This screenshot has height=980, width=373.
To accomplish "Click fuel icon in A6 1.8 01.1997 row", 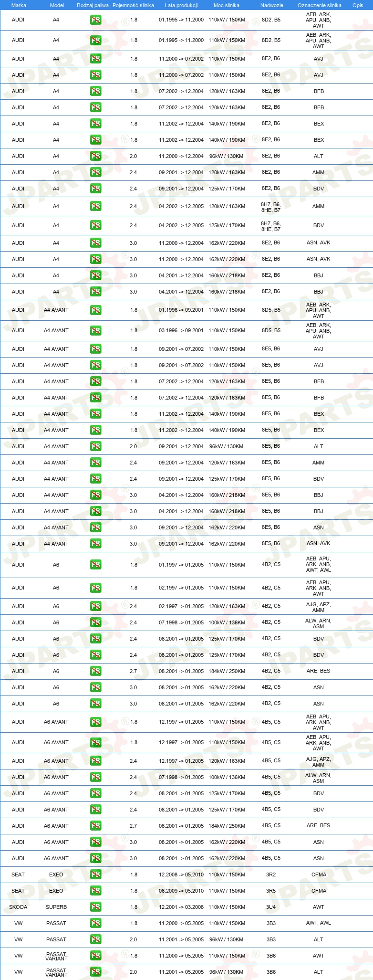I will 95,565.
